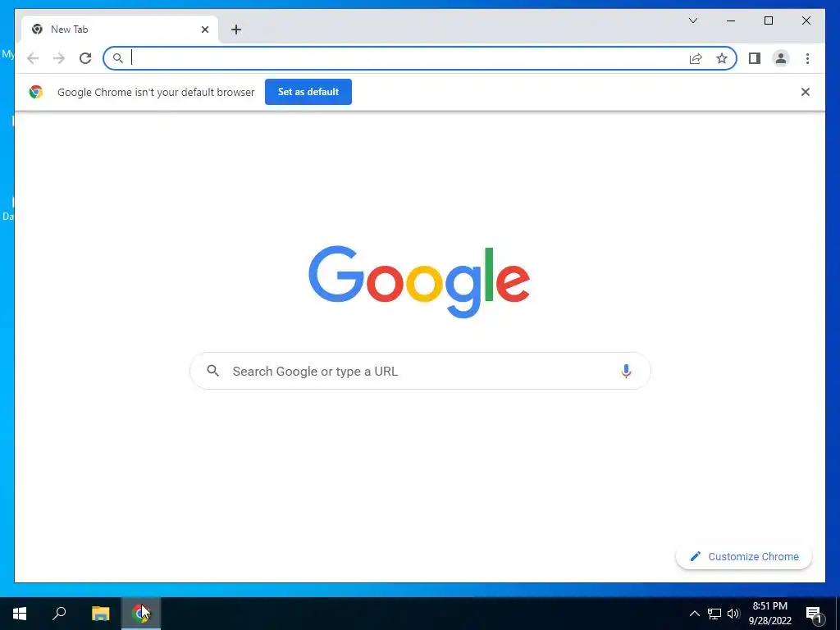This screenshot has width=840, height=630.
Task: Select the New Tab tab
Action: 120,30
